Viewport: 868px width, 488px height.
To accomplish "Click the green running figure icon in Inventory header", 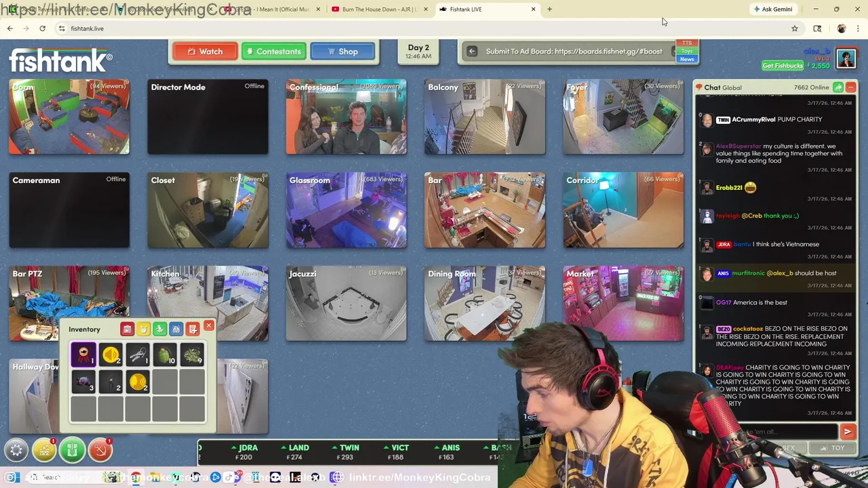I will click(x=159, y=329).
